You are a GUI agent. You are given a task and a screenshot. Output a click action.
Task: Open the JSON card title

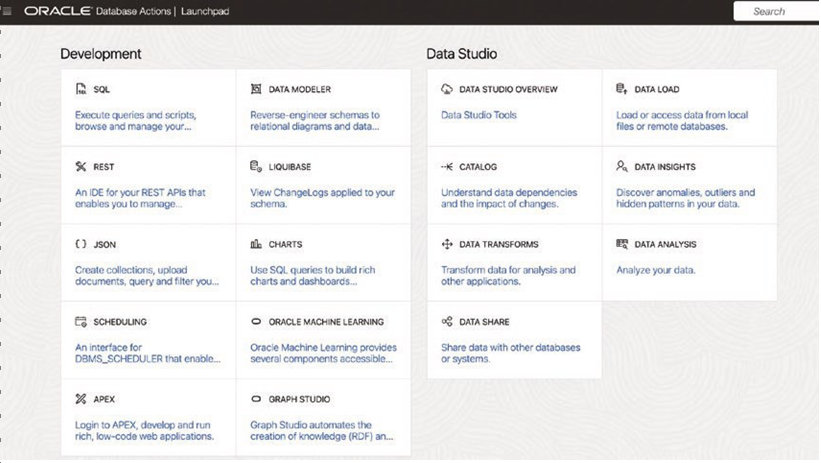tap(105, 245)
